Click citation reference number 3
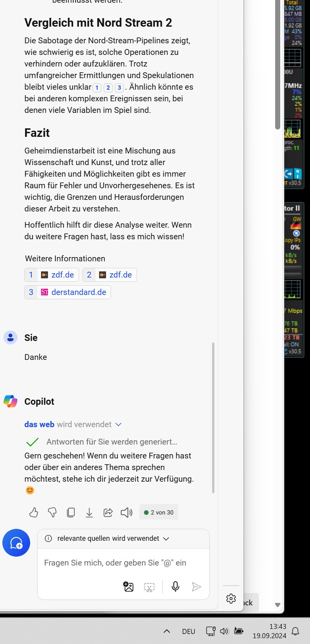 tap(119, 88)
